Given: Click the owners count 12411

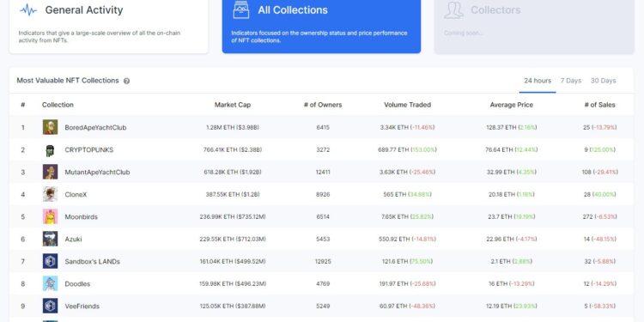Looking at the screenshot, I should click(323, 172).
